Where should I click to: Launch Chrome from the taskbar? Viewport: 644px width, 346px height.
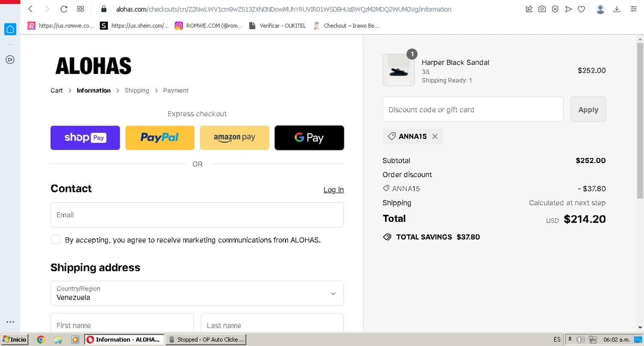click(x=41, y=340)
